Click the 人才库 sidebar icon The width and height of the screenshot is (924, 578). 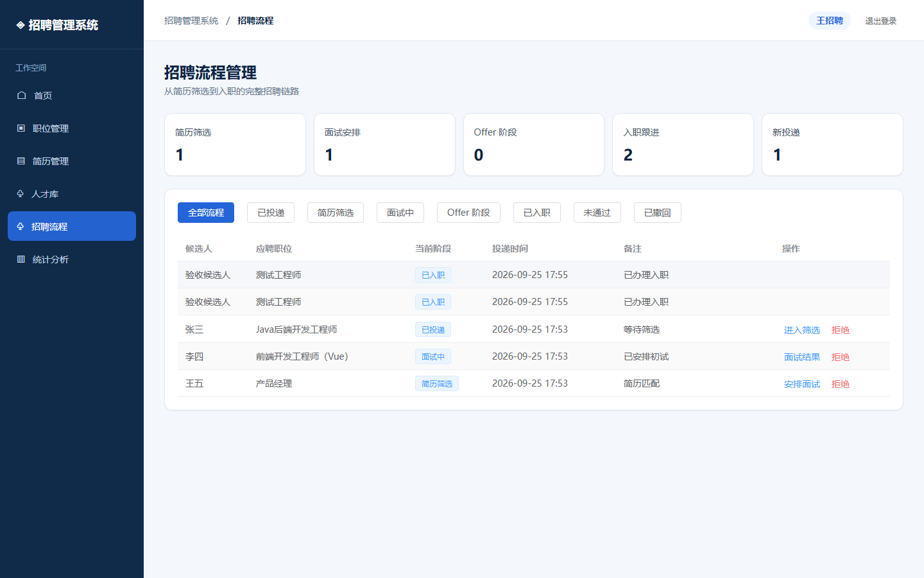20,193
